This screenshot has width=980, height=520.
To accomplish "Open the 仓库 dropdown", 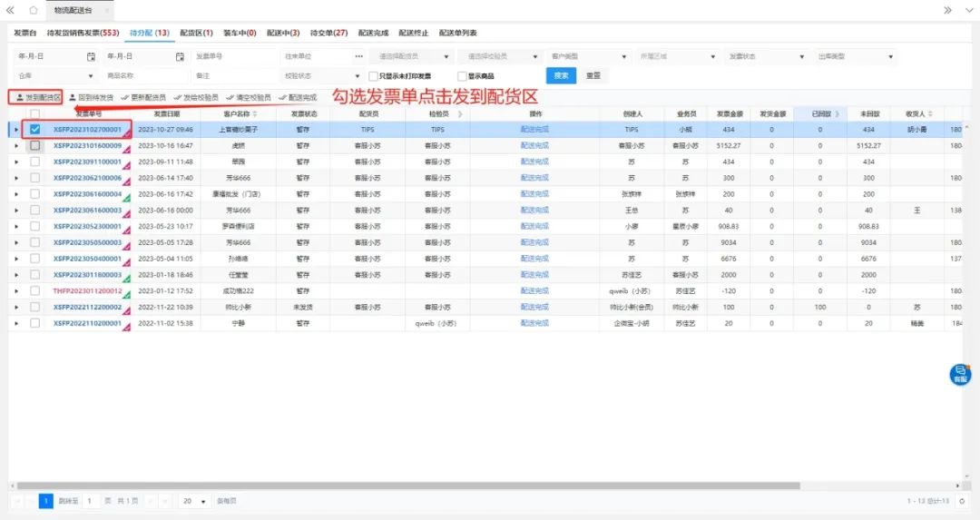I will click(x=91, y=76).
